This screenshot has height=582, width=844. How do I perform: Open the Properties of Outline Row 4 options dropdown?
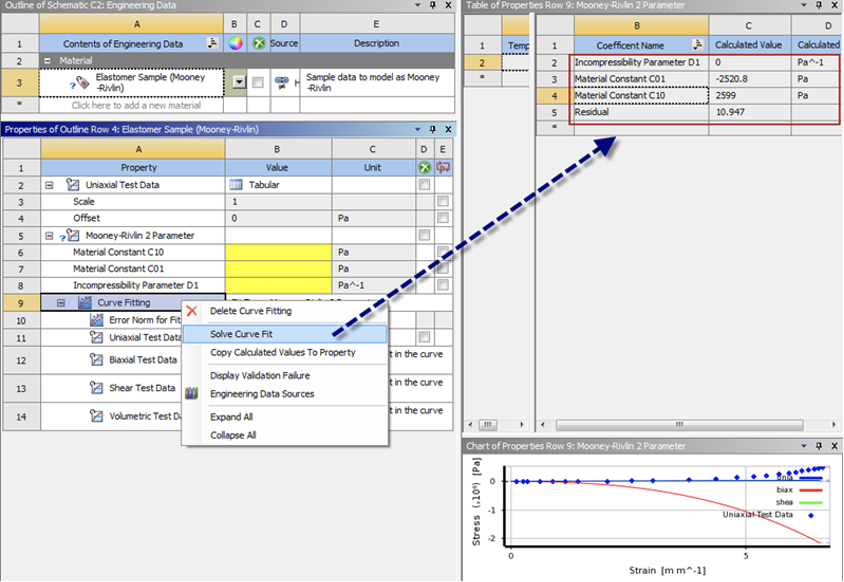(x=418, y=129)
